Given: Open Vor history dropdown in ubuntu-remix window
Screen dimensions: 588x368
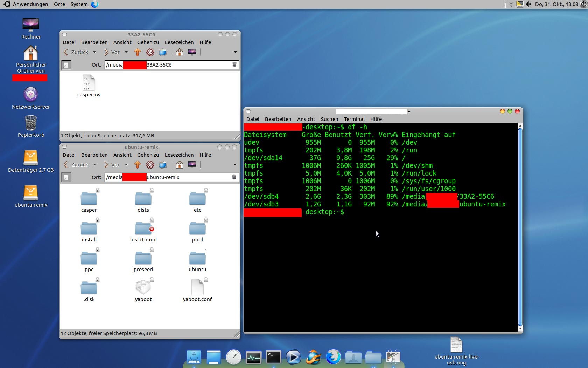Looking at the screenshot, I should 126,165.
